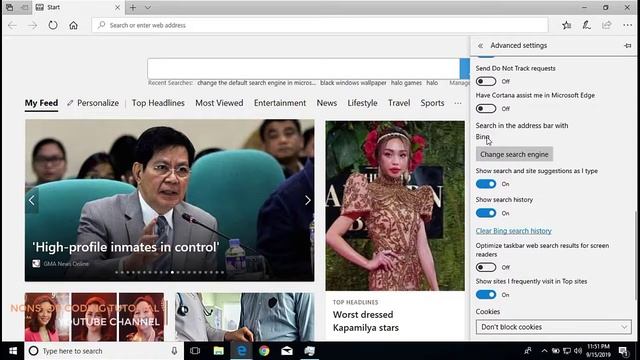Show hidden system tray icons
The height and width of the screenshot is (360, 640).
coord(544,351)
